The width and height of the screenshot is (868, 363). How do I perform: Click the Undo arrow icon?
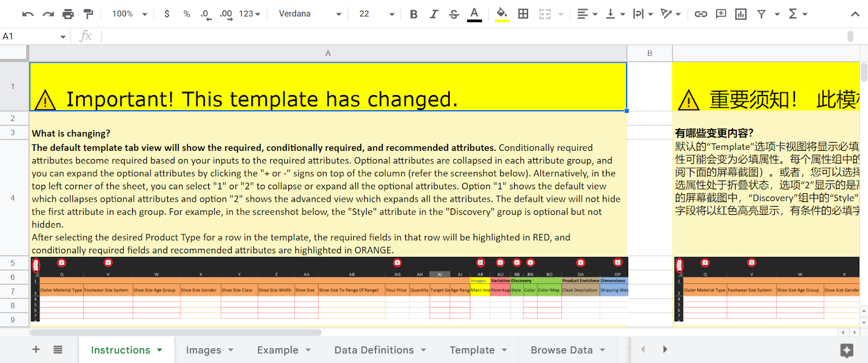point(28,14)
